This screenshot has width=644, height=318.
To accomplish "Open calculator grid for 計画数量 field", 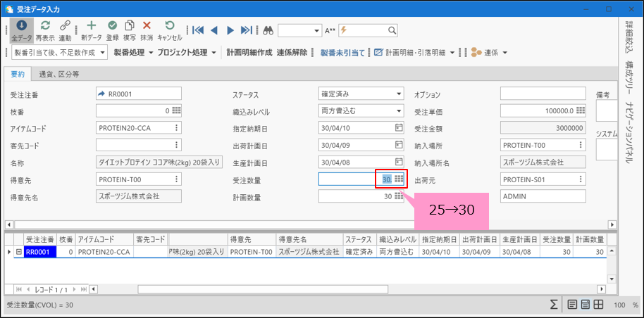I will click(398, 196).
